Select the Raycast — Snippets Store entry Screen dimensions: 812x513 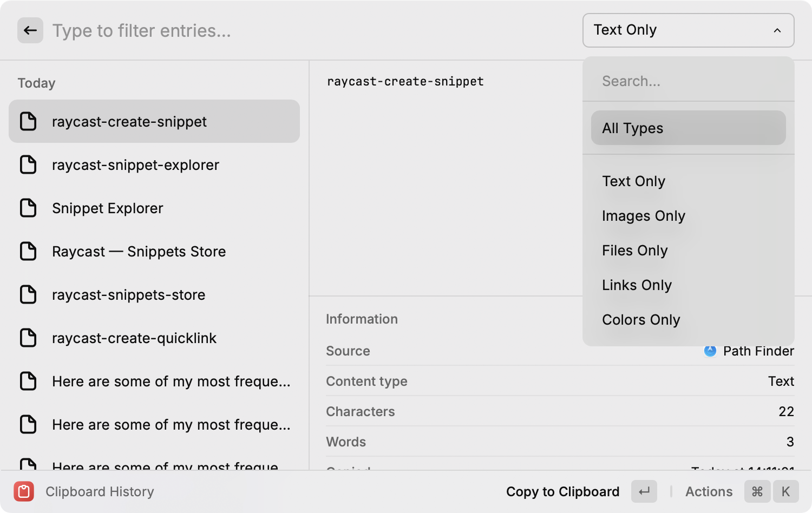click(139, 251)
